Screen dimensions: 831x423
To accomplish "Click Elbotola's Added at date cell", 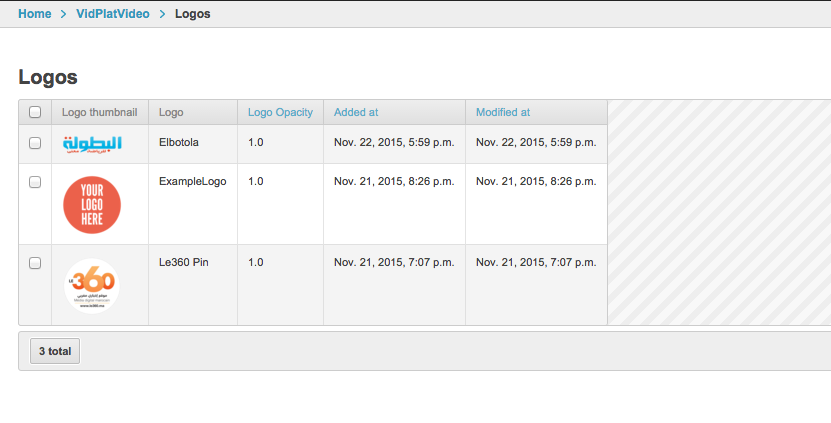I will [x=394, y=143].
